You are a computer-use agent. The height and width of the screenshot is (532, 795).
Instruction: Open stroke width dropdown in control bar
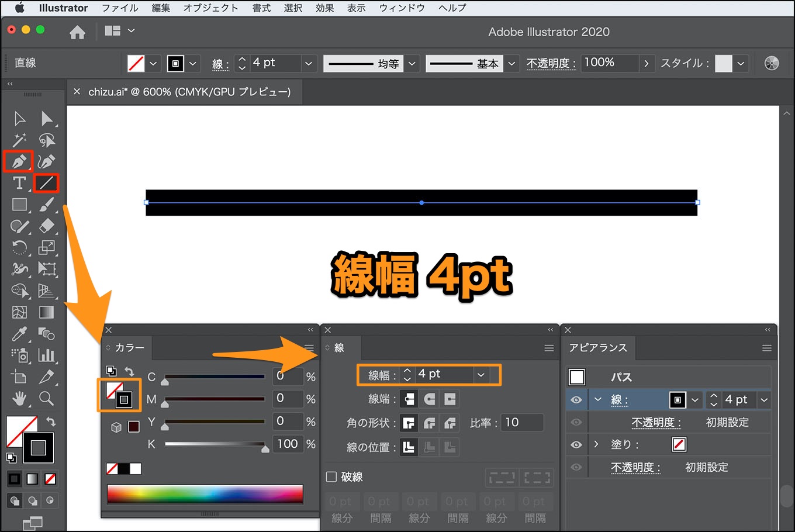(309, 63)
